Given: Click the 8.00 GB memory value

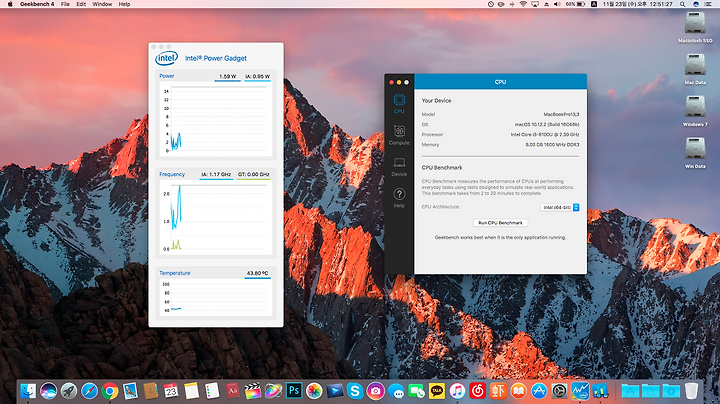Looking at the screenshot, I should (552, 145).
